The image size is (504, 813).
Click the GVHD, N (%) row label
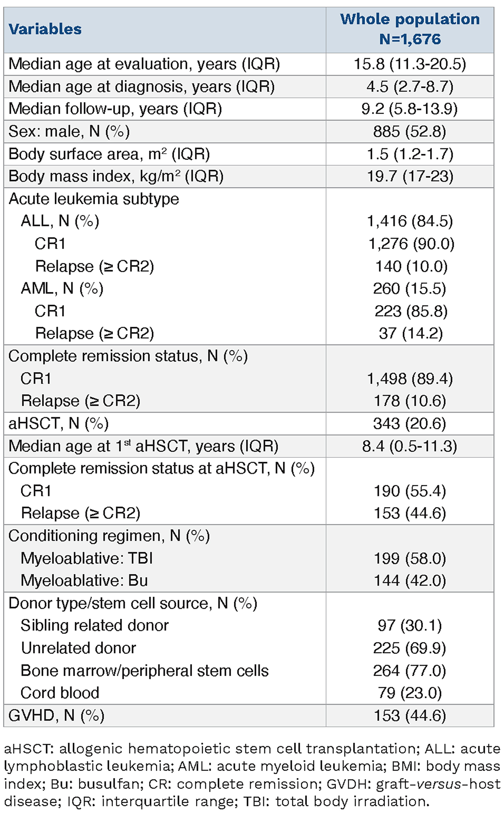(x=56, y=715)
